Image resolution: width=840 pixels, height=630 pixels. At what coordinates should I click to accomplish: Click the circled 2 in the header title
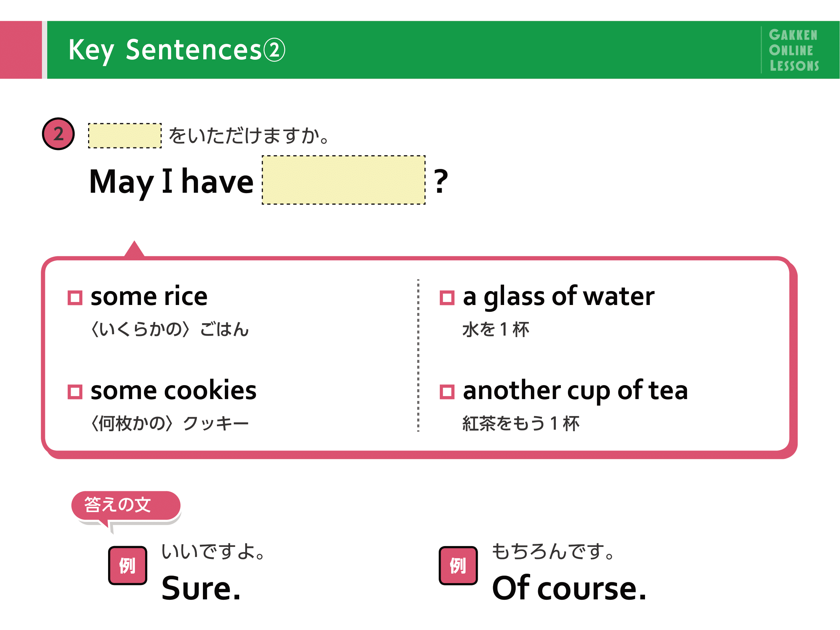coord(274,50)
